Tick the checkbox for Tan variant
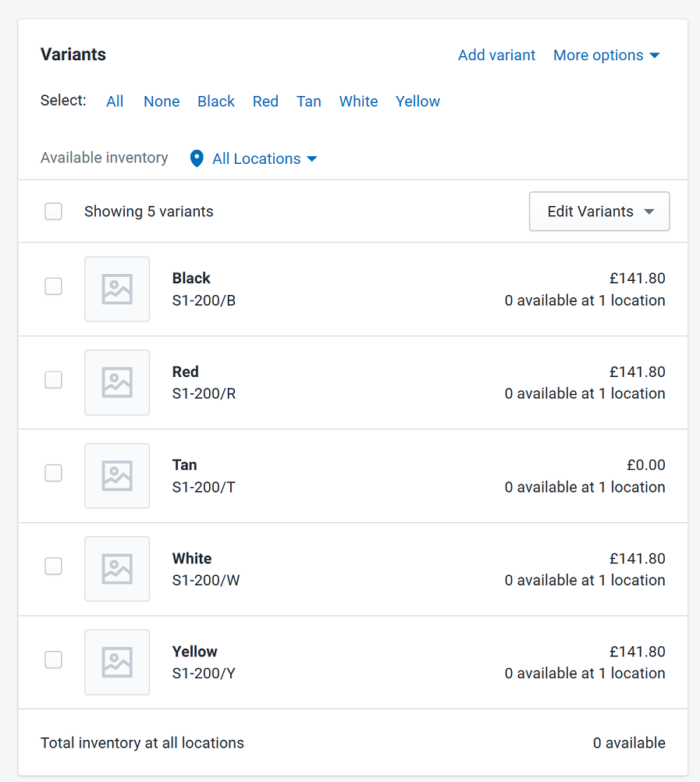This screenshot has height=782, width=700. click(53, 473)
